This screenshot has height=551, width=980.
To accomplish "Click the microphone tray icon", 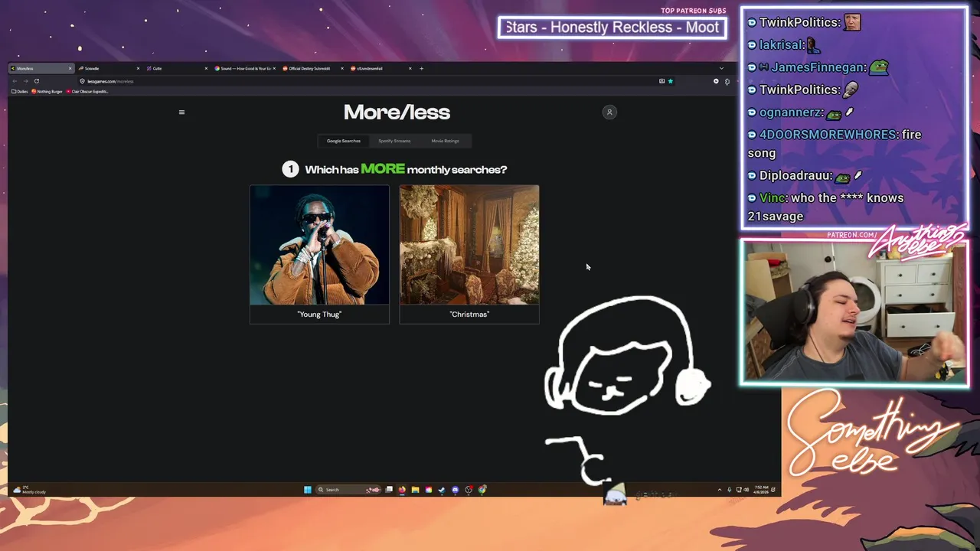I will click(x=730, y=490).
